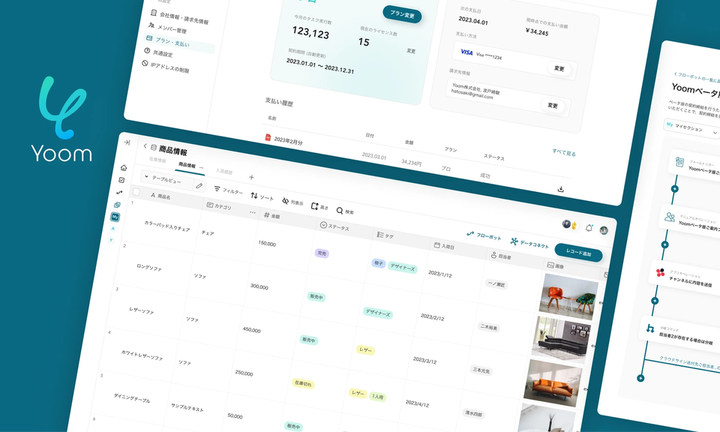This screenshot has width=720, height=432.
Task: Click the ダイニングテーブル product name cell
Action: [132, 398]
